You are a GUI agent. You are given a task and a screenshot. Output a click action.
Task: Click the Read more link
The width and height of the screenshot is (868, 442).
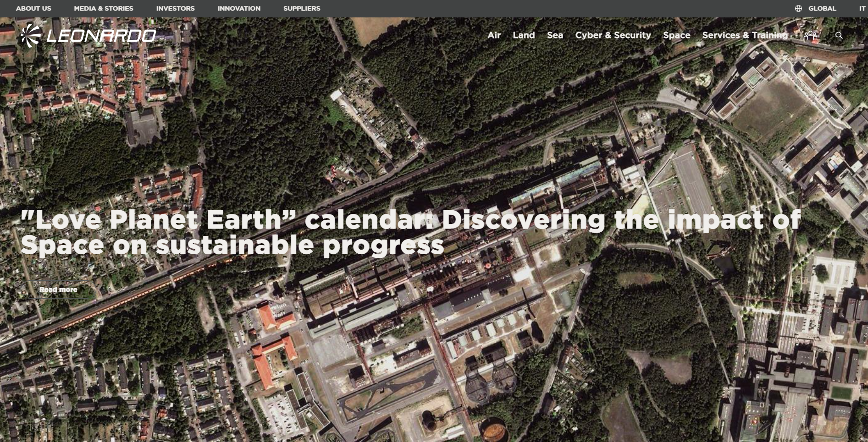click(58, 289)
